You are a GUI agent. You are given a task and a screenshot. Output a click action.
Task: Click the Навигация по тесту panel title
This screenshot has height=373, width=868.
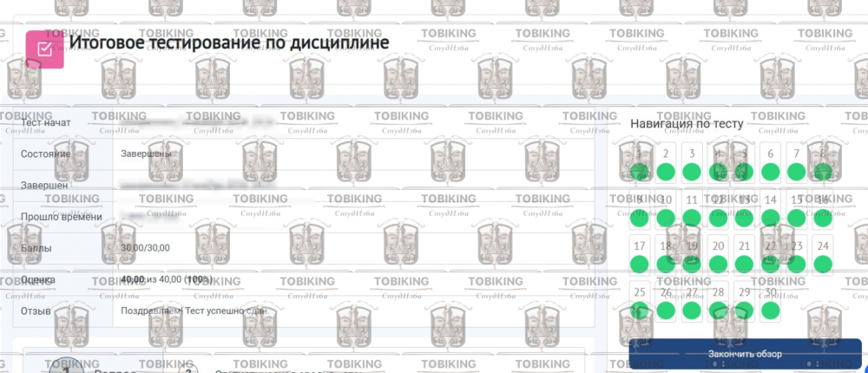(687, 123)
